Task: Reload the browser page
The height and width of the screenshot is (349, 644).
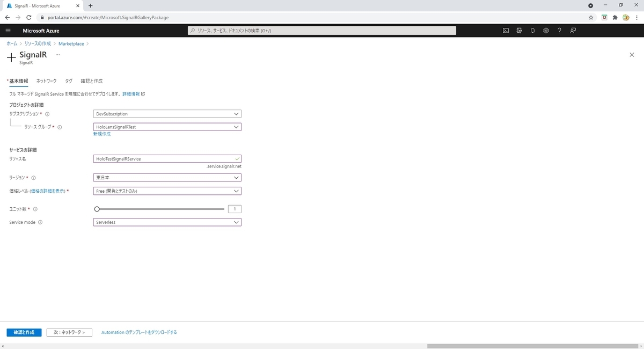Action: (29, 17)
